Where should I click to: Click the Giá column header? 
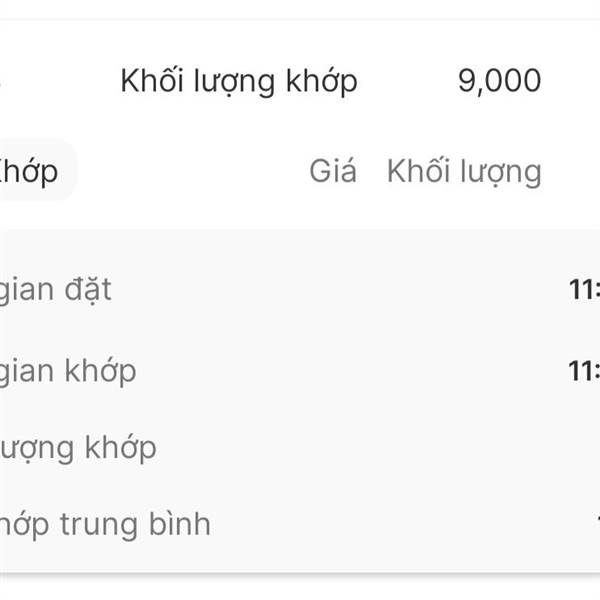(332, 171)
